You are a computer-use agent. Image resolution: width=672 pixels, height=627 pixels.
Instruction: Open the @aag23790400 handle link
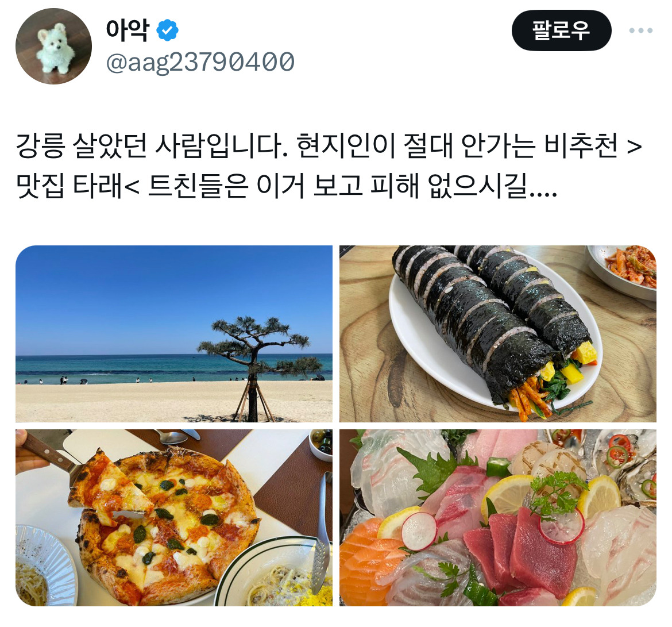(200, 62)
